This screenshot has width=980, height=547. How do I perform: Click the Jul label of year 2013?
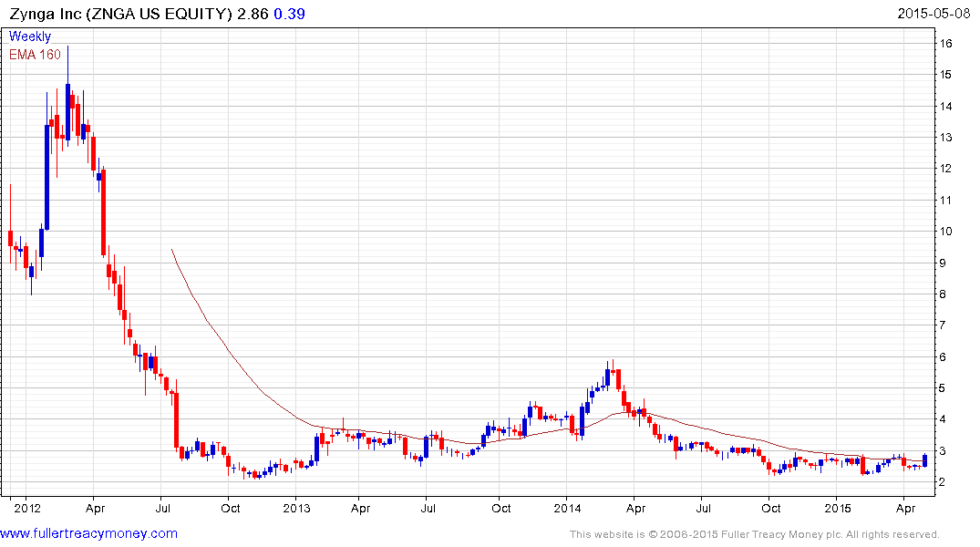tap(428, 508)
